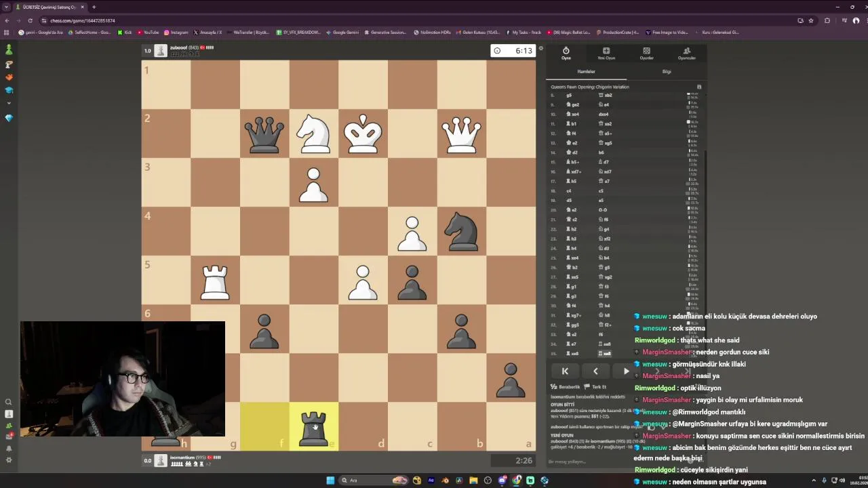Open the Instagram bookmark
This screenshot has height=488, width=868.
click(176, 32)
